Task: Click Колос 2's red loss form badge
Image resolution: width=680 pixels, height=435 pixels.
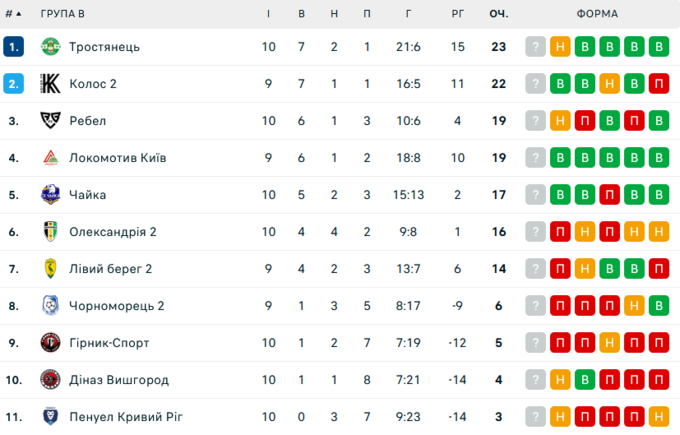Action: [658, 84]
